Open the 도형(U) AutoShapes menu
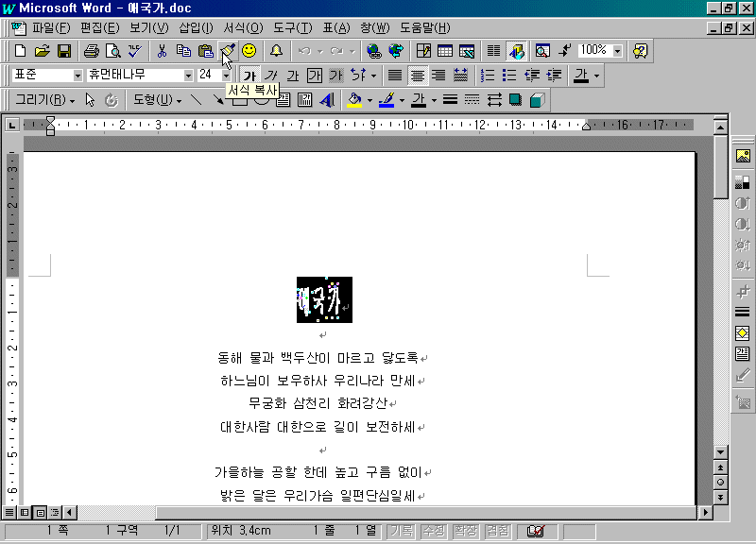Image resolution: width=756 pixels, height=544 pixels. (157, 100)
